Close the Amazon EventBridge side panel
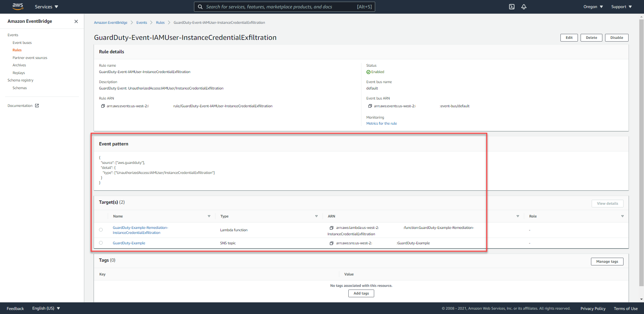Screen dimensions: 644x314 [x=76, y=21]
